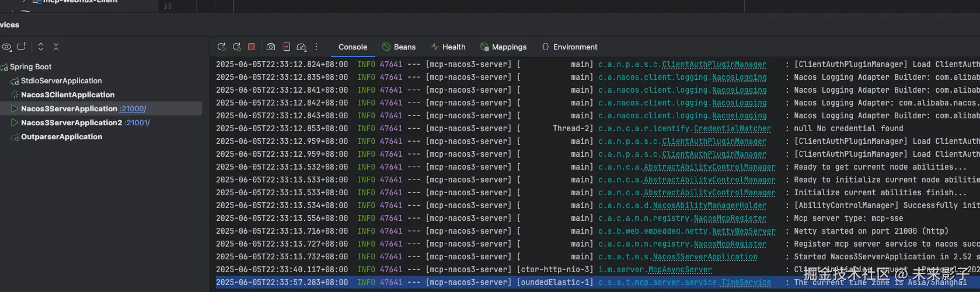Collapse all services tree nodes
The height and width of the screenshot is (292, 980).
click(x=56, y=47)
